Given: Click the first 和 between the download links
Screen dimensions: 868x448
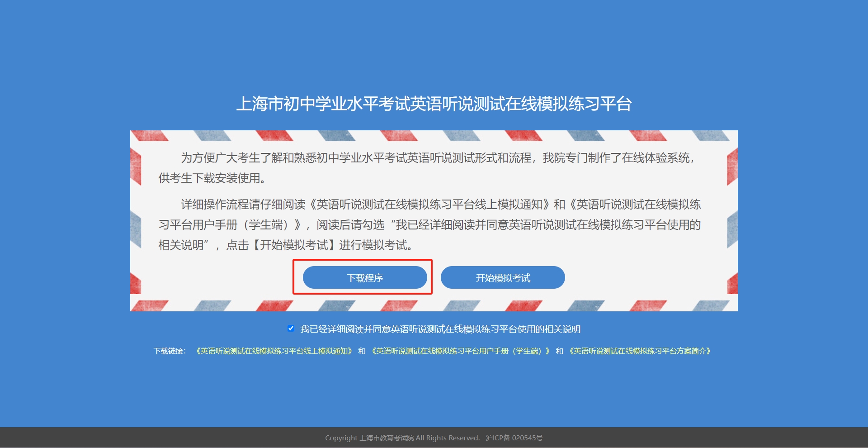Looking at the screenshot, I should [x=362, y=351].
